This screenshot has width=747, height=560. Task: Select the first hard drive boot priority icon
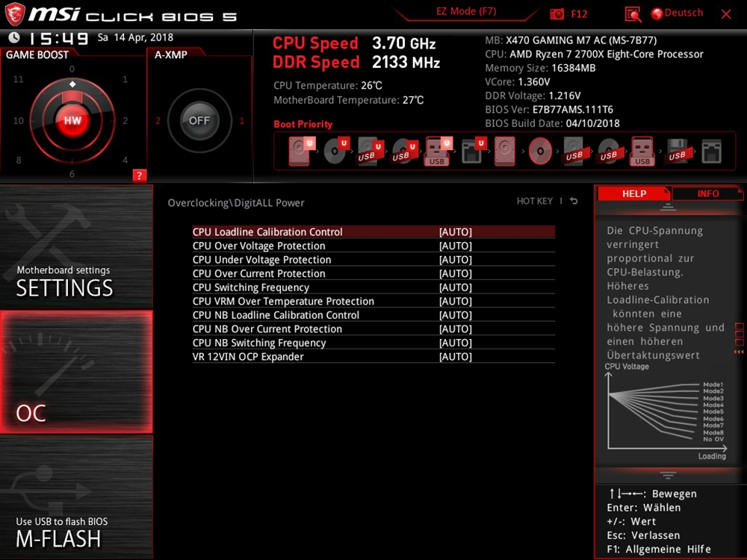300,151
